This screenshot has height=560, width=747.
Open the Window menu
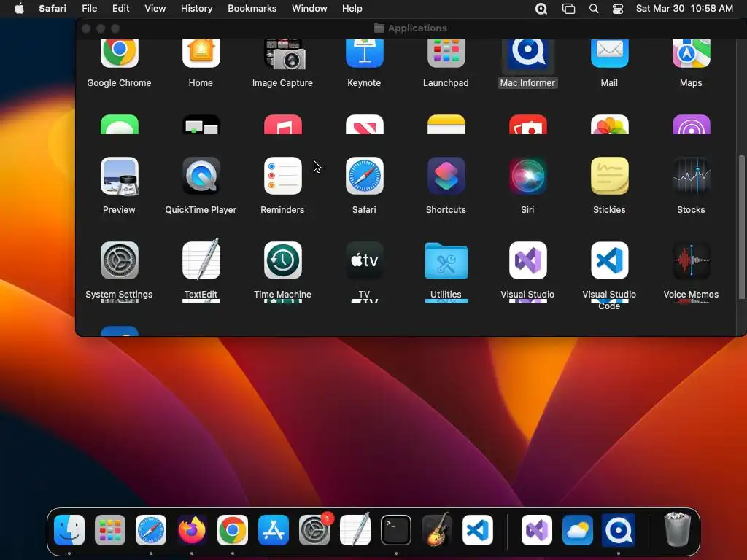tap(309, 9)
